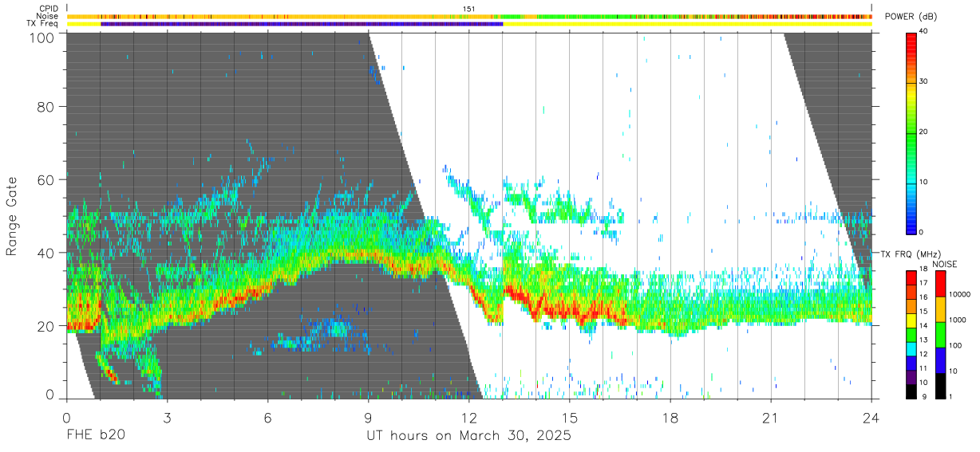Image resolution: width=980 pixels, height=452 pixels.
Task: Click the '151' CPID value
Action: [468, 9]
